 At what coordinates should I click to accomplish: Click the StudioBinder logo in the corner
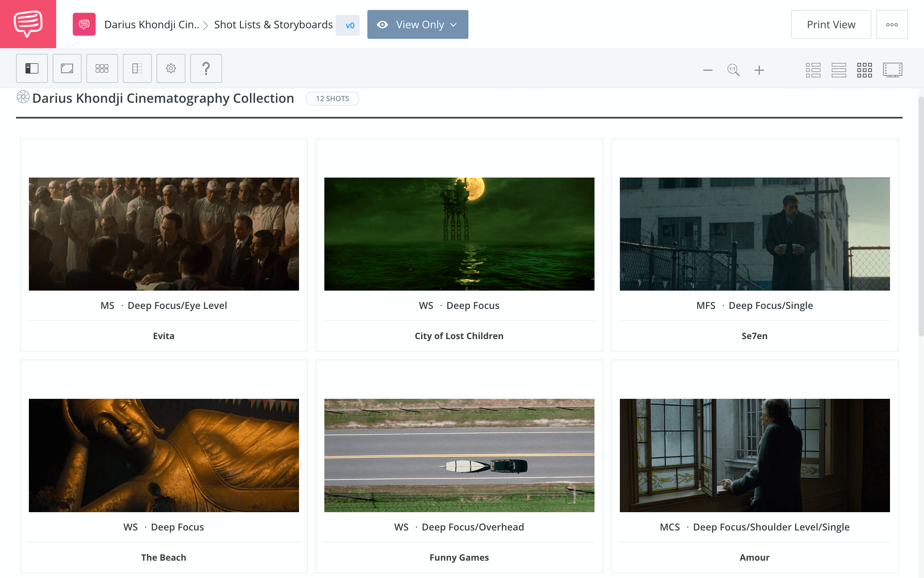[28, 24]
